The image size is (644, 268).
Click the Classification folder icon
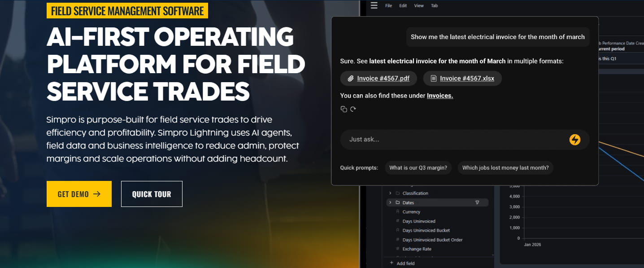tap(397, 193)
